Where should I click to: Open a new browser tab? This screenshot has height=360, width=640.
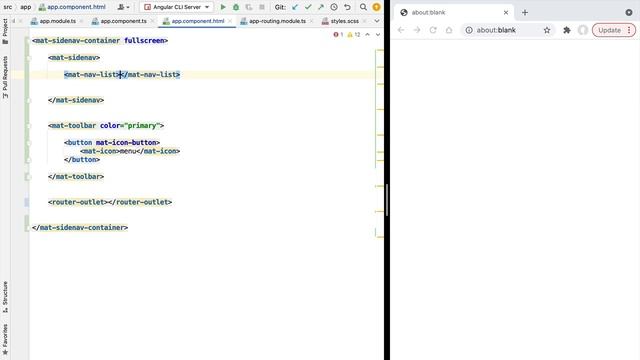click(x=525, y=13)
